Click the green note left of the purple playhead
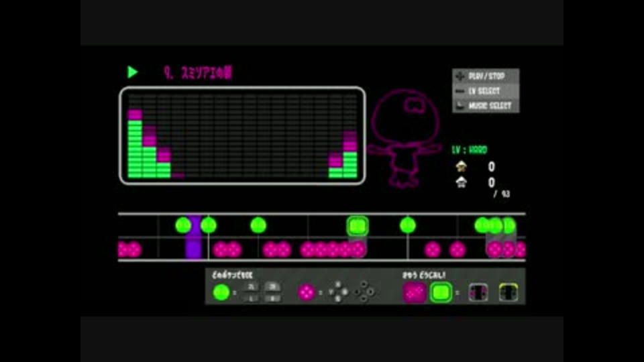The height and width of the screenshot is (362, 644). [182, 225]
